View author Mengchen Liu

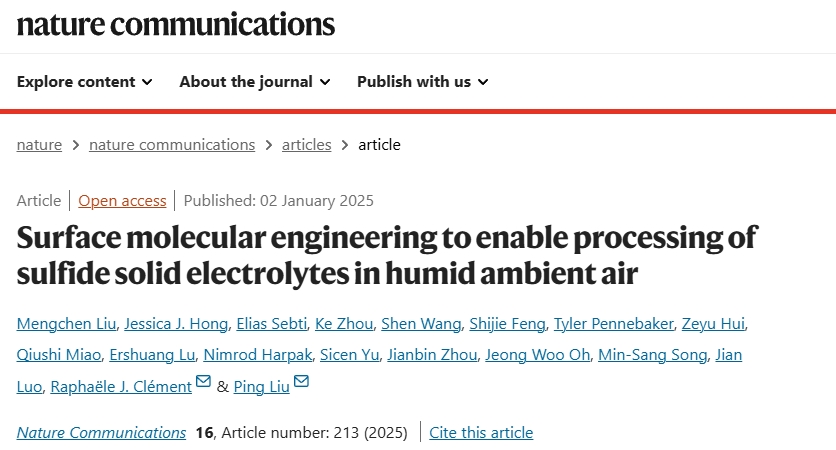[x=66, y=324]
